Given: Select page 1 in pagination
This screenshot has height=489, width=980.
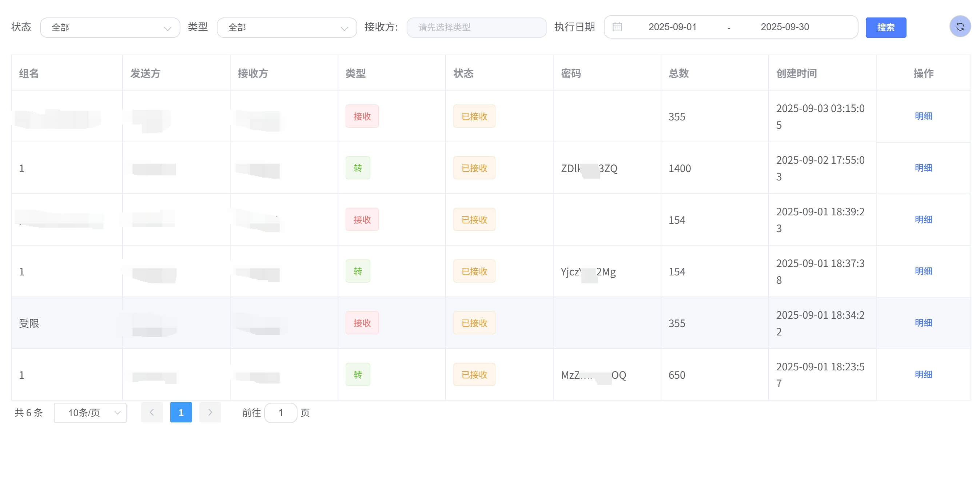Looking at the screenshot, I should [181, 412].
